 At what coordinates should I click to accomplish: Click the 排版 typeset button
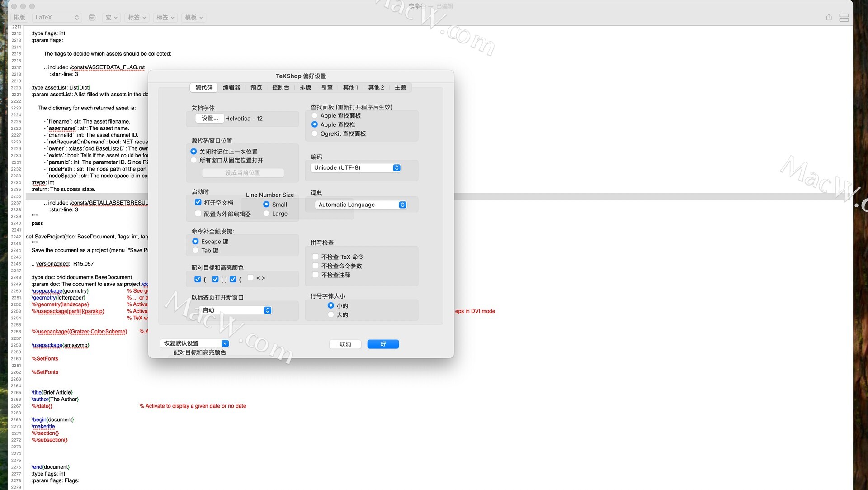[x=19, y=18]
